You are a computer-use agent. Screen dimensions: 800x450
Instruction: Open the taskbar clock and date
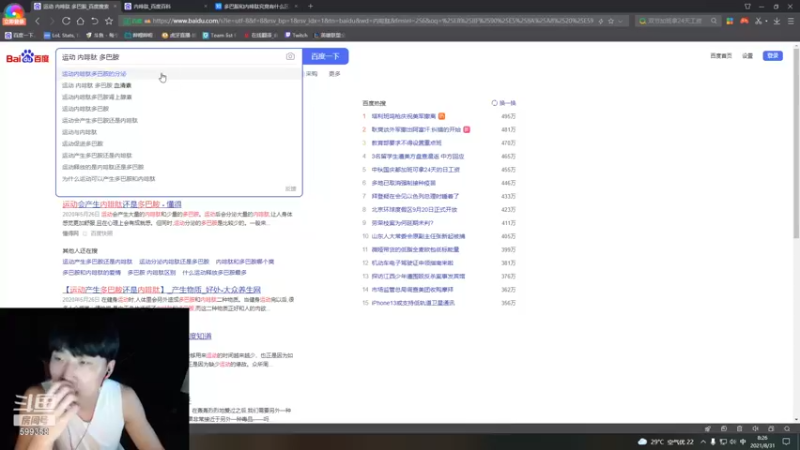[763, 442]
